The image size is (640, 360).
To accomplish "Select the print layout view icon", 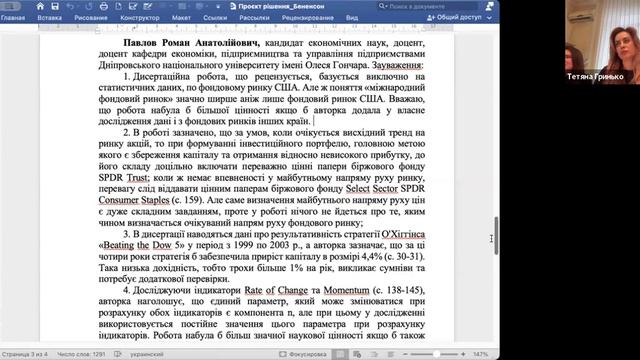I will pyautogui.click(x=340, y=354).
